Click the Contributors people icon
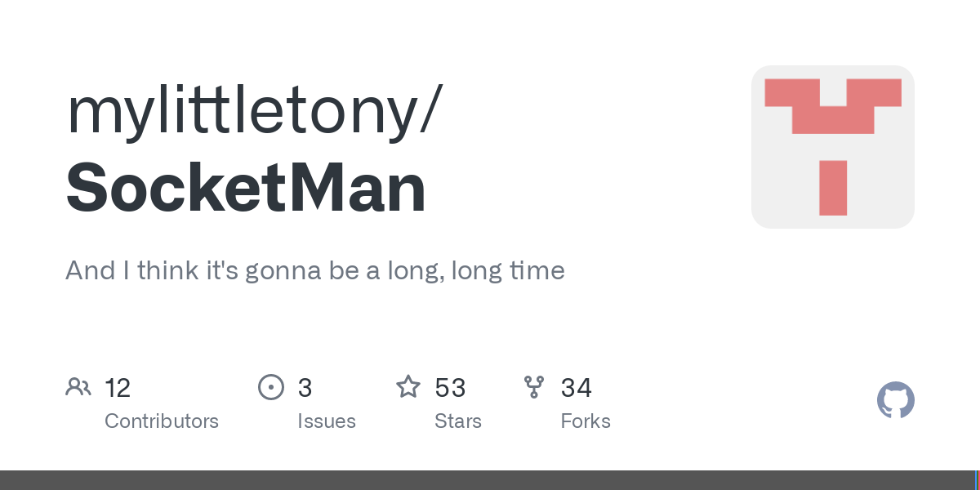 click(x=78, y=387)
